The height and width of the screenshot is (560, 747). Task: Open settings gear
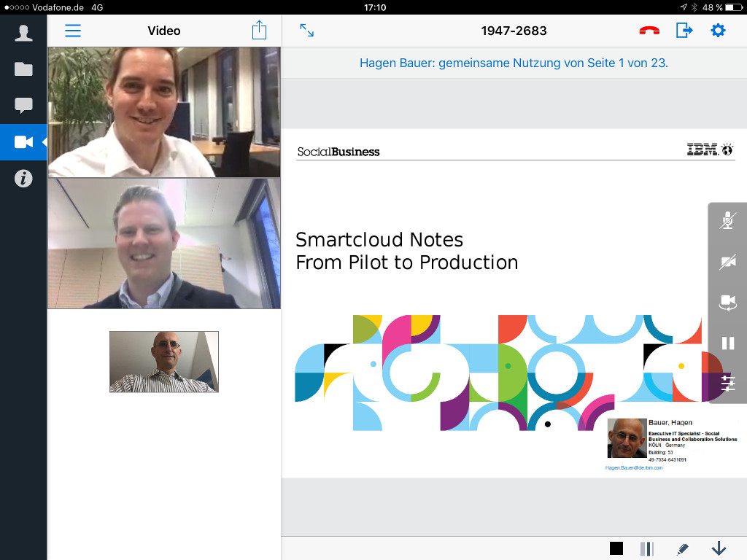(x=718, y=31)
